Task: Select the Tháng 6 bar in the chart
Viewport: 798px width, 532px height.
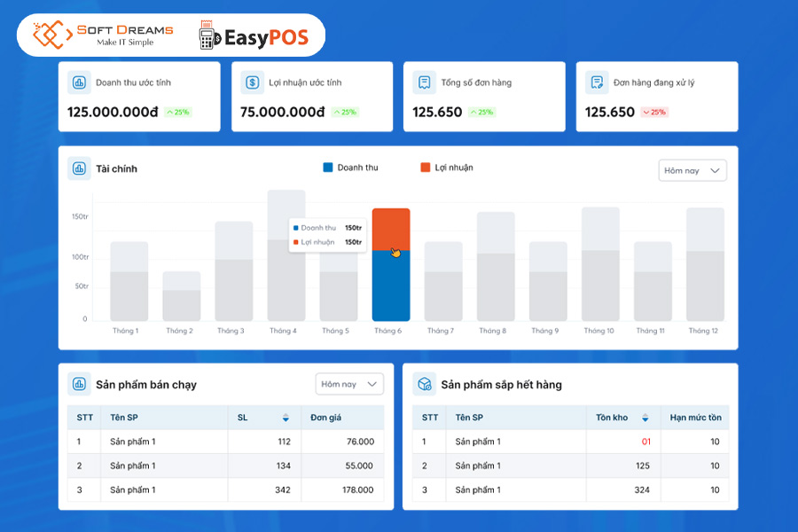Action: (390, 266)
